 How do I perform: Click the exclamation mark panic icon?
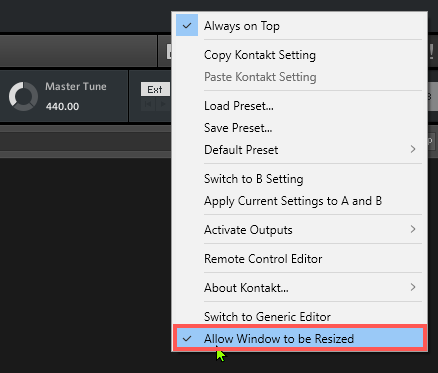432,52
